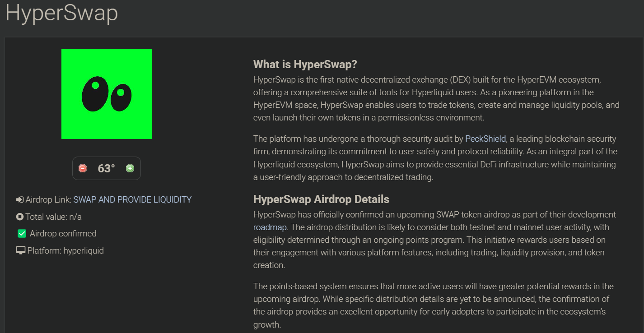Viewport: 644px width, 333px height.
Task: Click the 'What is HyperSwap?' heading
Action: [305, 65]
